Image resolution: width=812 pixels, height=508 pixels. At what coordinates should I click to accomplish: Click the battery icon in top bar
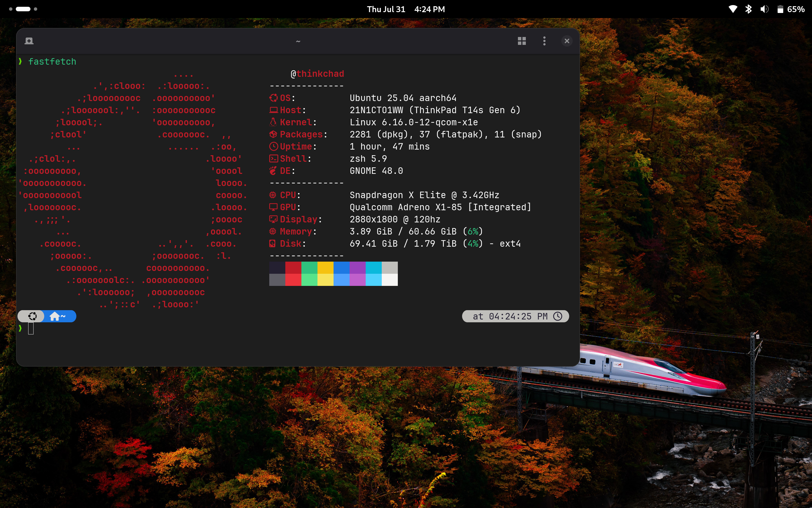click(780, 9)
